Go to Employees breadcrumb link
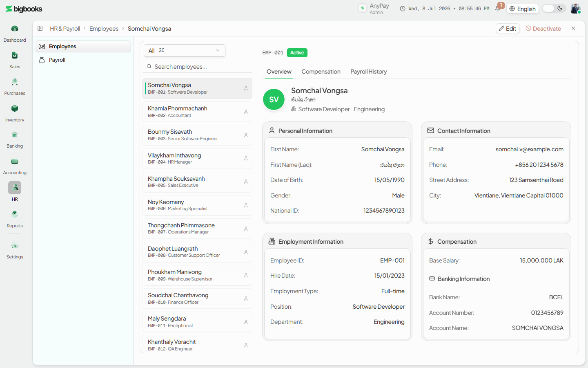 pyautogui.click(x=104, y=29)
